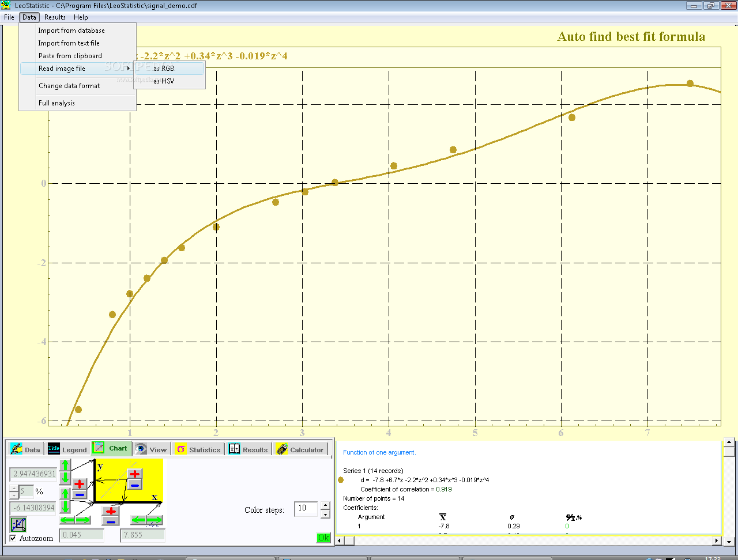Decrease the percent value with down stepper
This screenshot has height=560, width=738.
click(x=14, y=495)
